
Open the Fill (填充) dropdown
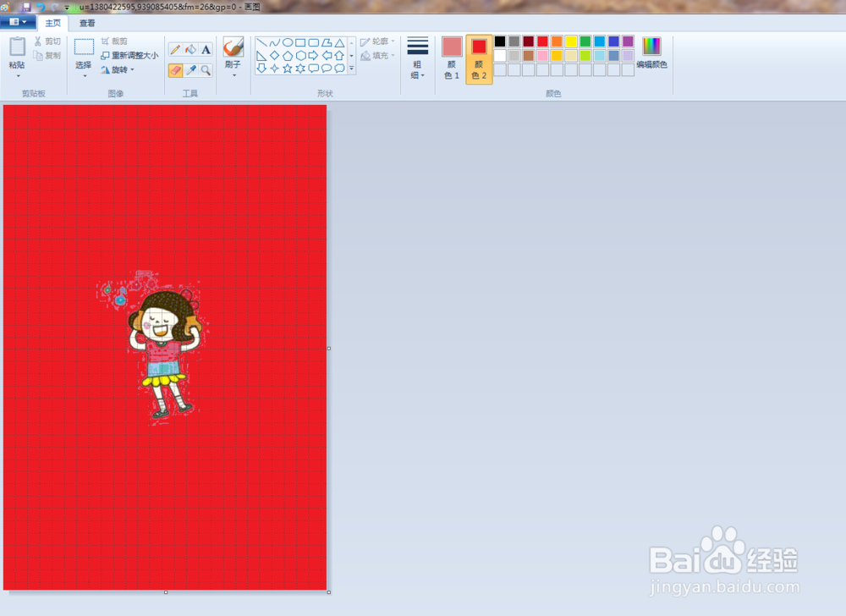[377, 56]
